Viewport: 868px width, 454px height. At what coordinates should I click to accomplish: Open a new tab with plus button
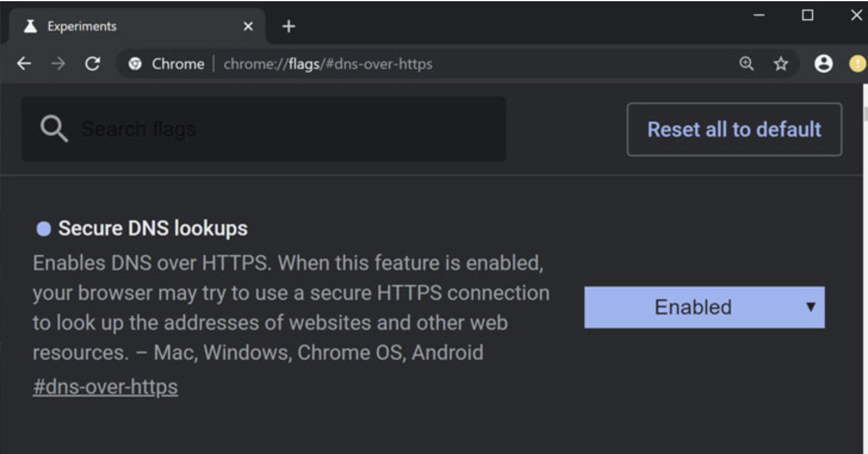pos(289,26)
